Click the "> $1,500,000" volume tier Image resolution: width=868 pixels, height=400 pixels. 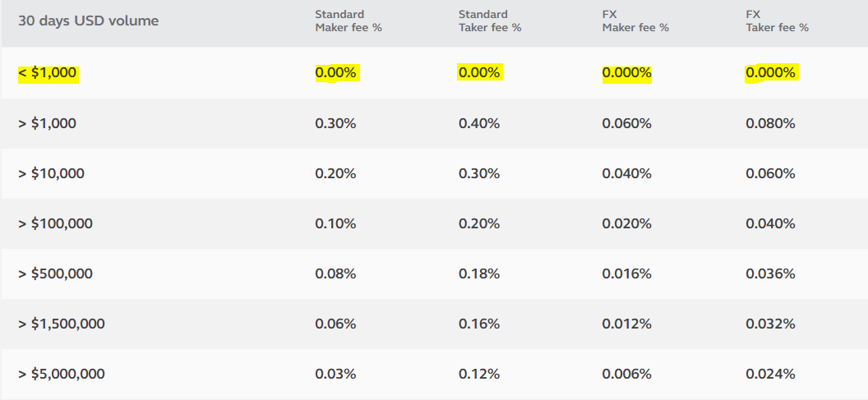62,324
